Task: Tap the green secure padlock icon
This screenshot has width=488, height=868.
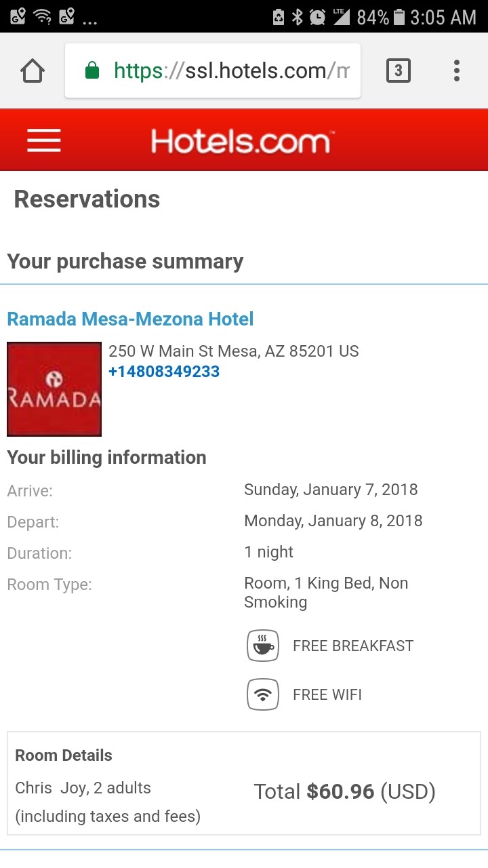Action: pyautogui.click(x=92, y=71)
